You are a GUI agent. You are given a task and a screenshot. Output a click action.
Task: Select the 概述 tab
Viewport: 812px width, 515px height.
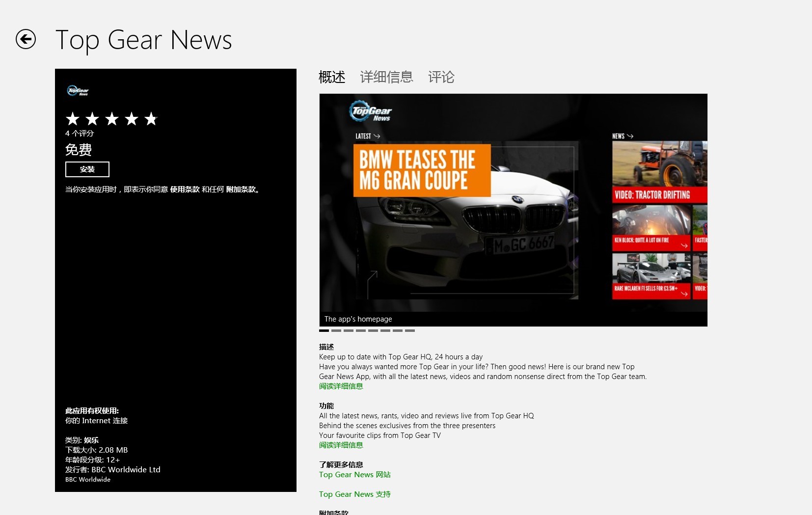point(332,77)
